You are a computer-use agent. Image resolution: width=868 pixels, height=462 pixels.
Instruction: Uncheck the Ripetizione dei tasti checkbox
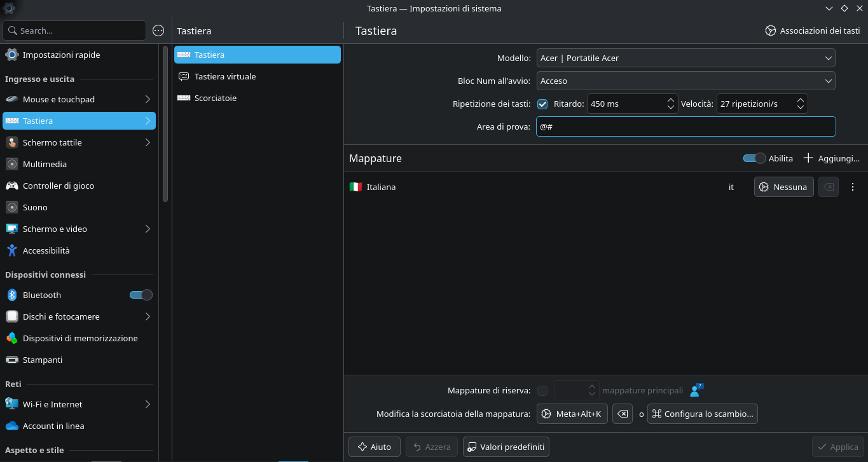(x=542, y=104)
